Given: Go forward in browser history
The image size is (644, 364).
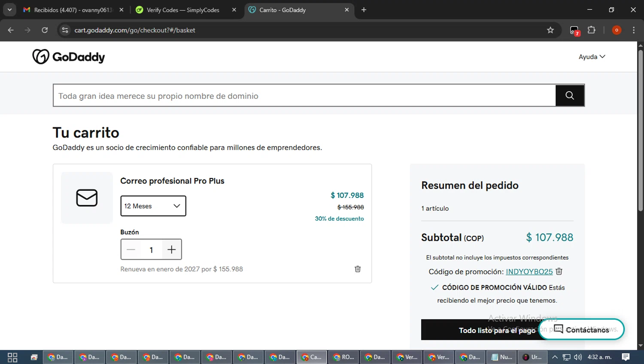Looking at the screenshot, I should [27, 30].
